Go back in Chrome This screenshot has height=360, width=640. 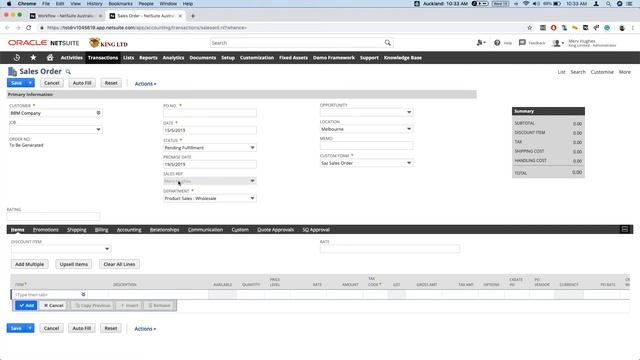7,28
